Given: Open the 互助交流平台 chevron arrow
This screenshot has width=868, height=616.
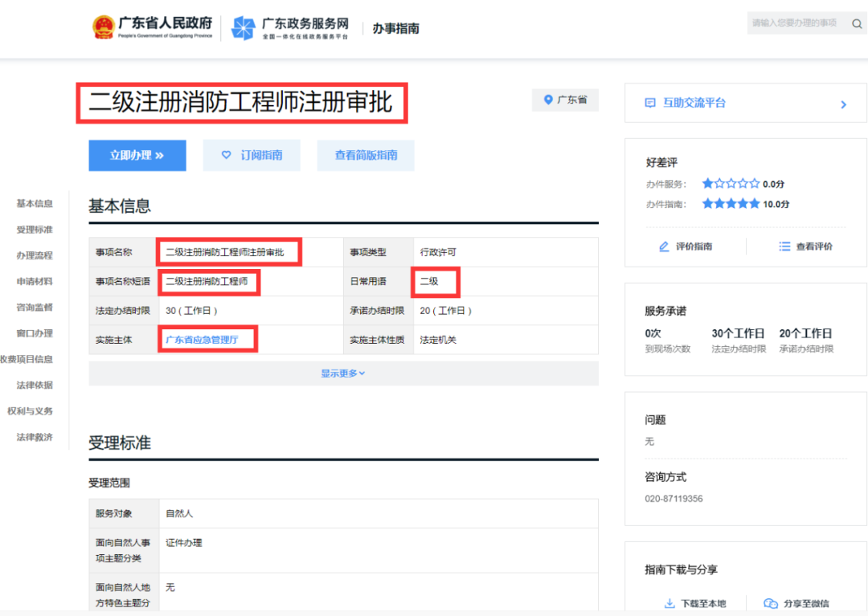Looking at the screenshot, I should (x=843, y=104).
